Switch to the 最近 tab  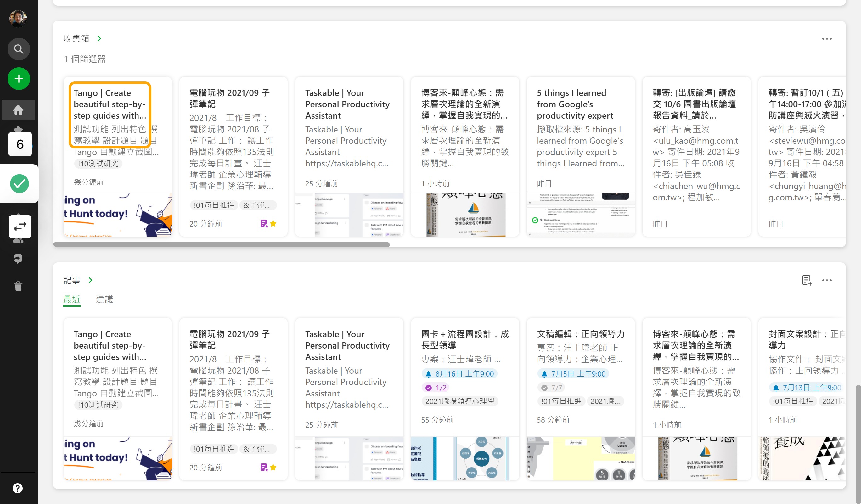(x=72, y=300)
